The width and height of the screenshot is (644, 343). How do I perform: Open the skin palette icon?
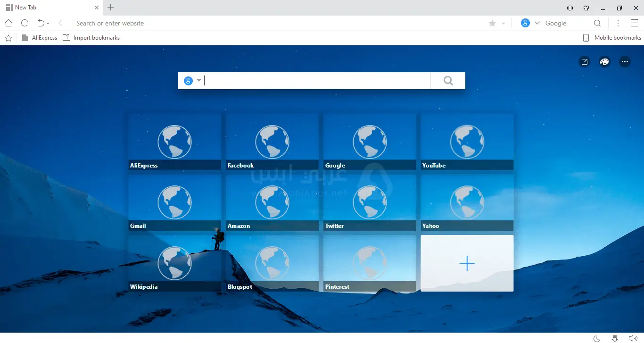[x=604, y=62]
